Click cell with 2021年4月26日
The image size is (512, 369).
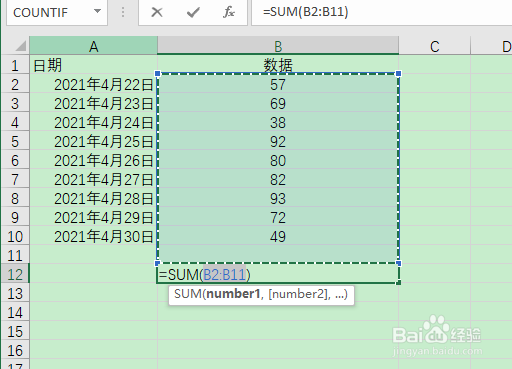pos(93,160)
